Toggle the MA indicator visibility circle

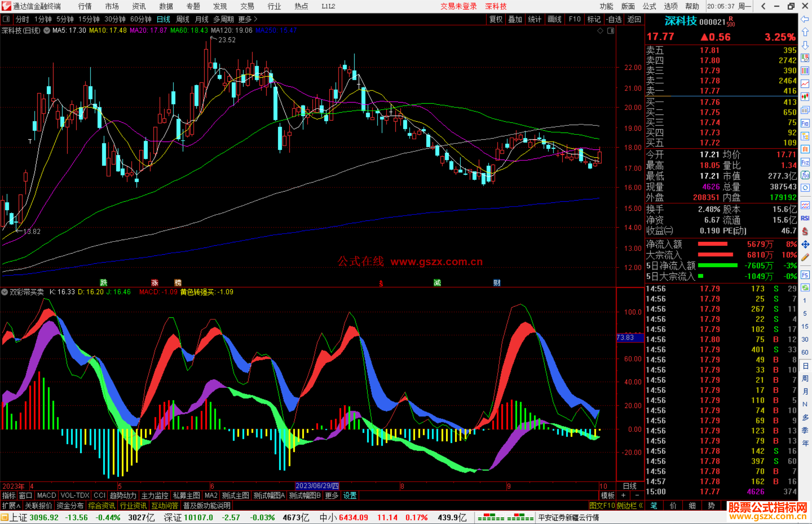coord(47,31)
